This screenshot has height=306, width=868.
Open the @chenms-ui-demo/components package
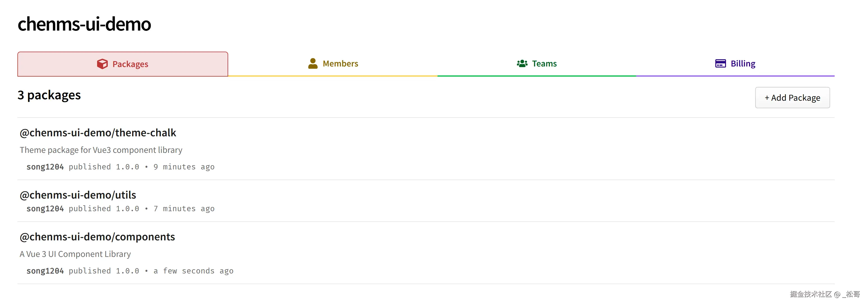point(97,237)
